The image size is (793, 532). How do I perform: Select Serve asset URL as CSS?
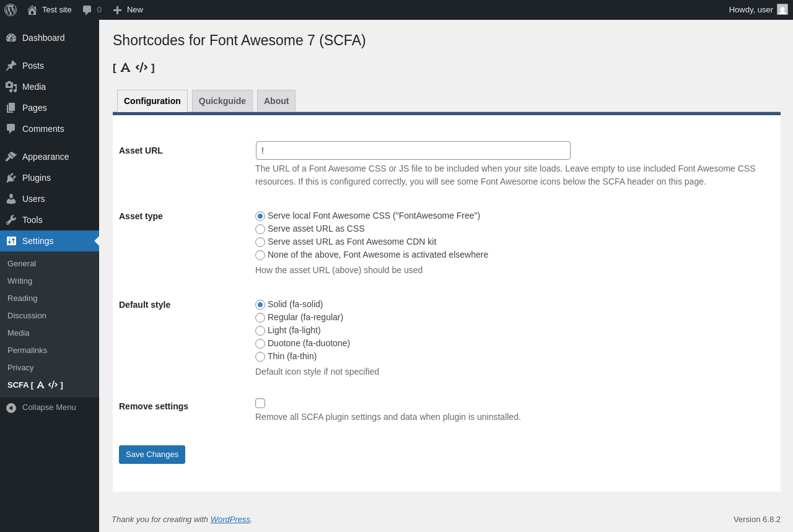point(260,229)
